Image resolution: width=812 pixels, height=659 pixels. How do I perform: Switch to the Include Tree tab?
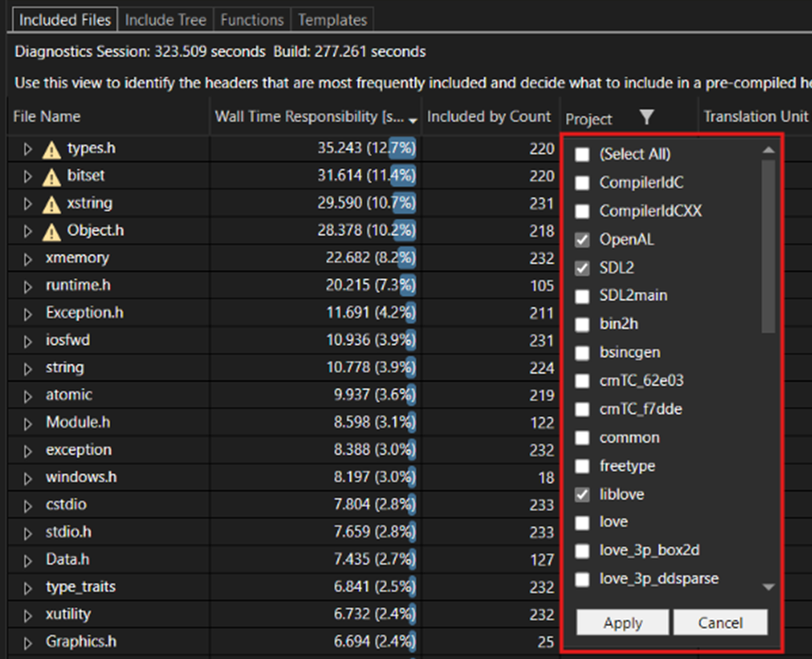tap(164, 19)
